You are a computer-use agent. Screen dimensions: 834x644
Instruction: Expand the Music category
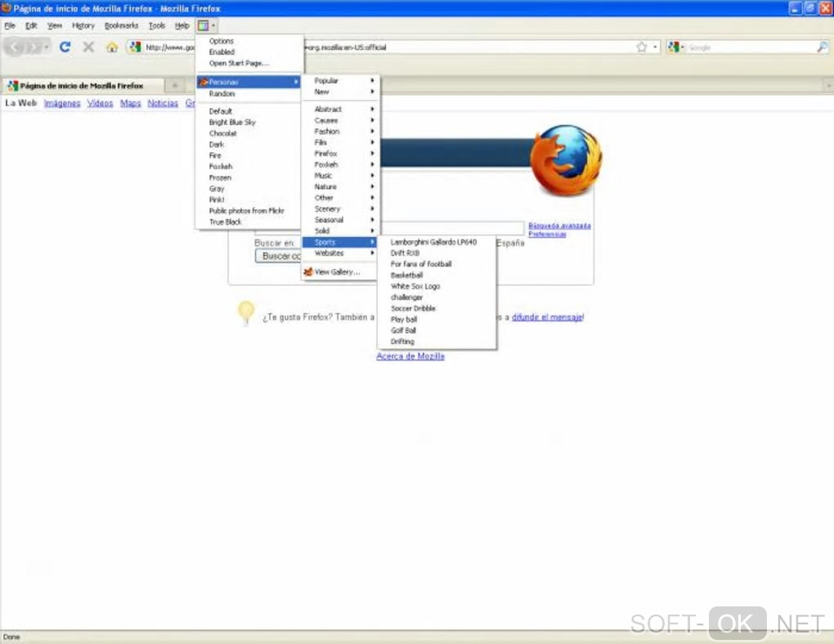point(340,176)
